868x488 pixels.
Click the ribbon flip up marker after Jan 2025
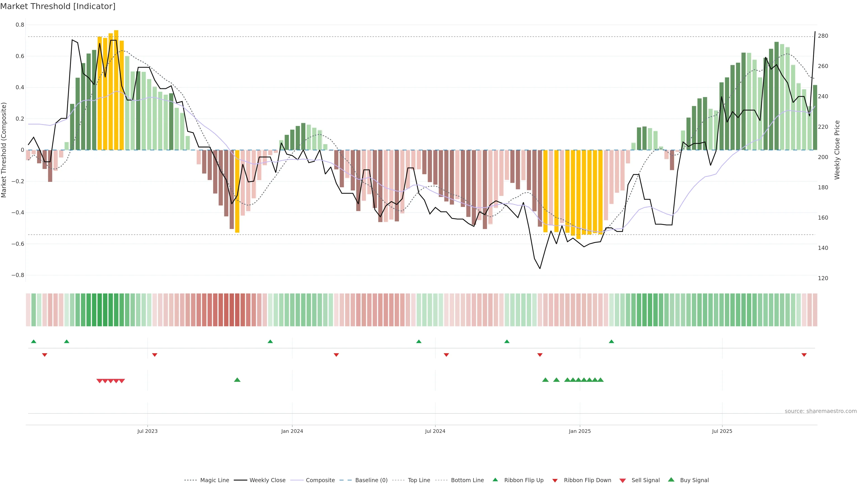[x=611, y=342]
